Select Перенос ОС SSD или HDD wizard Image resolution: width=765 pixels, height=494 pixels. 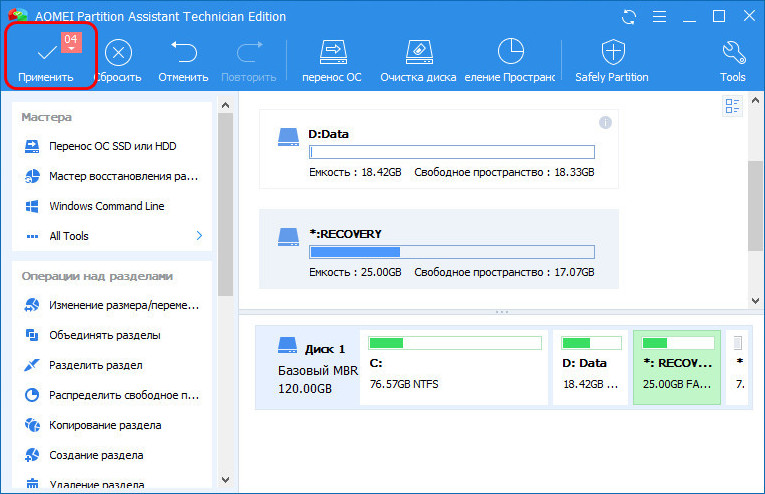113,146
